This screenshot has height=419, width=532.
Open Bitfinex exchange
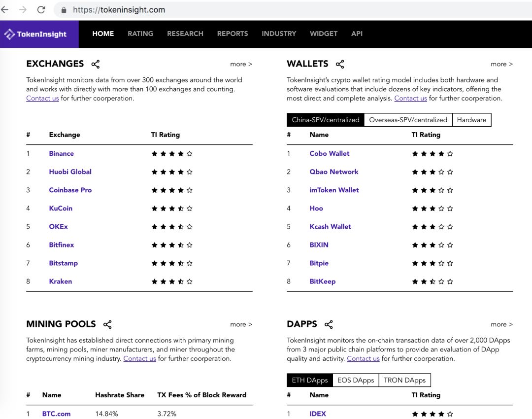(x=62, y=245)
